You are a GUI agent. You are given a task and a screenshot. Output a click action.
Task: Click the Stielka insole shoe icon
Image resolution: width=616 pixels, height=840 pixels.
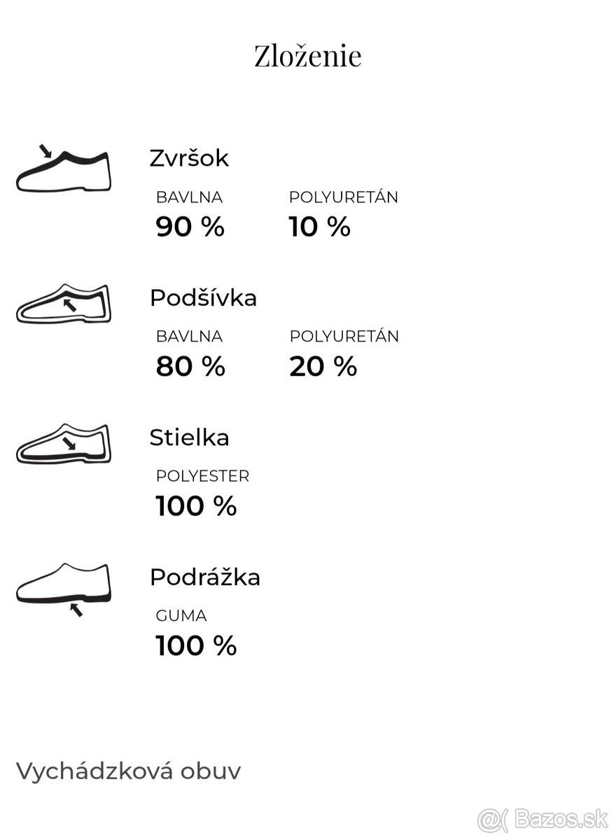tap(64, 444)
